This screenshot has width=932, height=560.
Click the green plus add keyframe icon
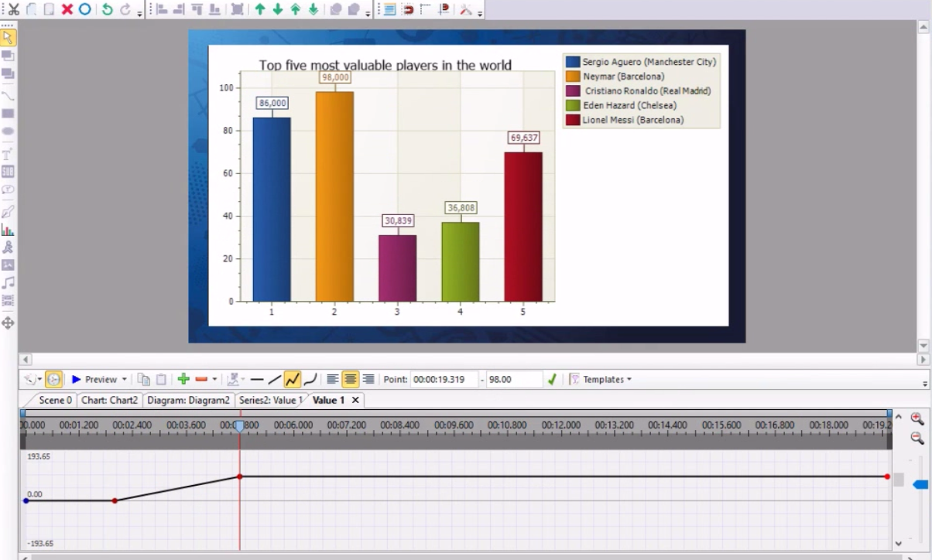click(x=183, y=379)
